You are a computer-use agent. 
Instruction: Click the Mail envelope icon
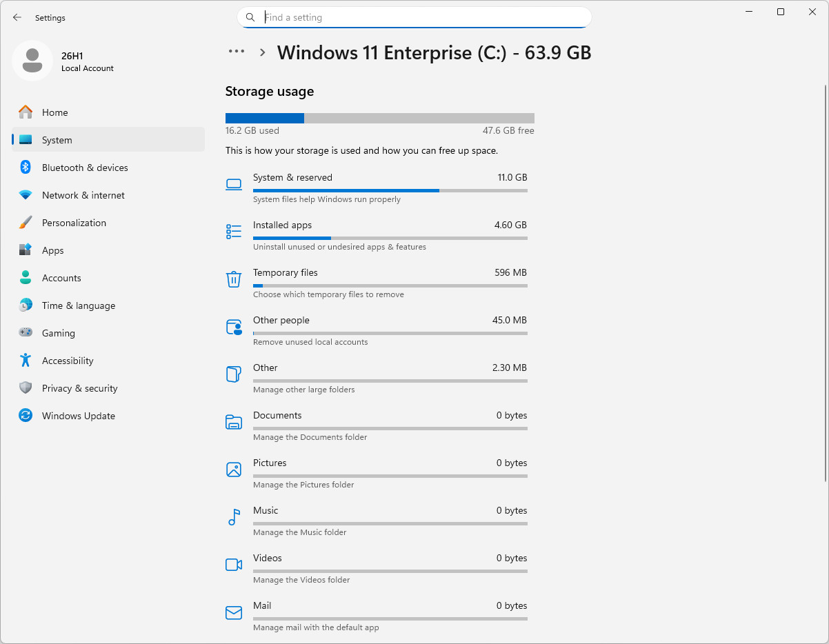pos(234,612)
